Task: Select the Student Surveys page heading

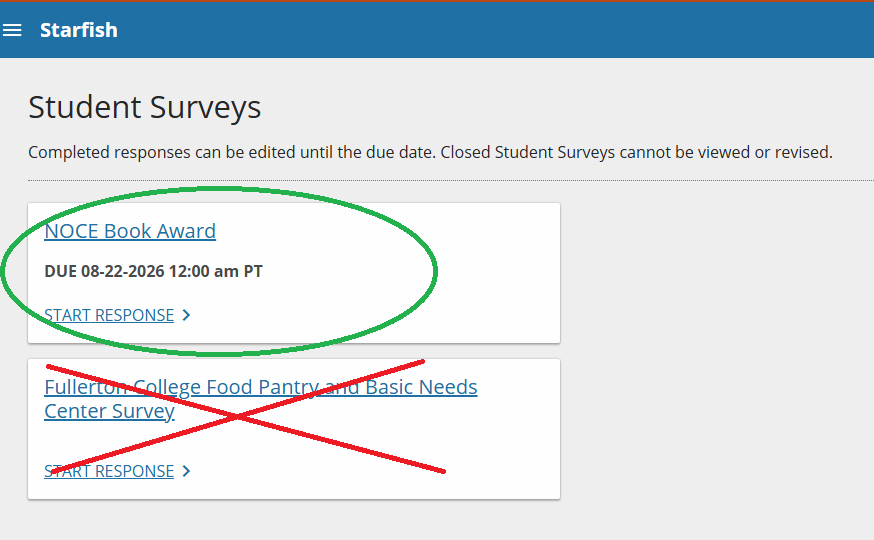Action: pyautogui.click(x=144, y=107)
